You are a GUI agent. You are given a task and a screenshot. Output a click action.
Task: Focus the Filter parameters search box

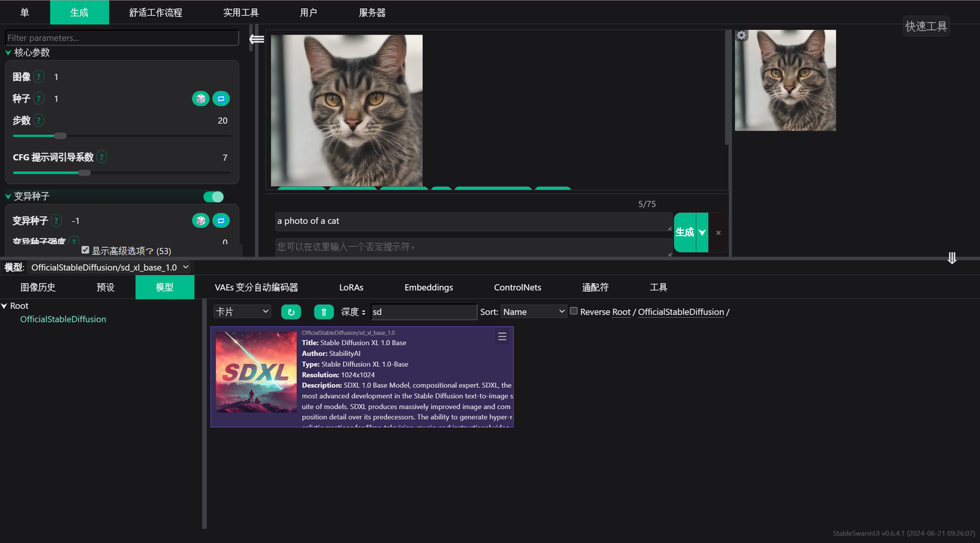[x=122, y=38]
